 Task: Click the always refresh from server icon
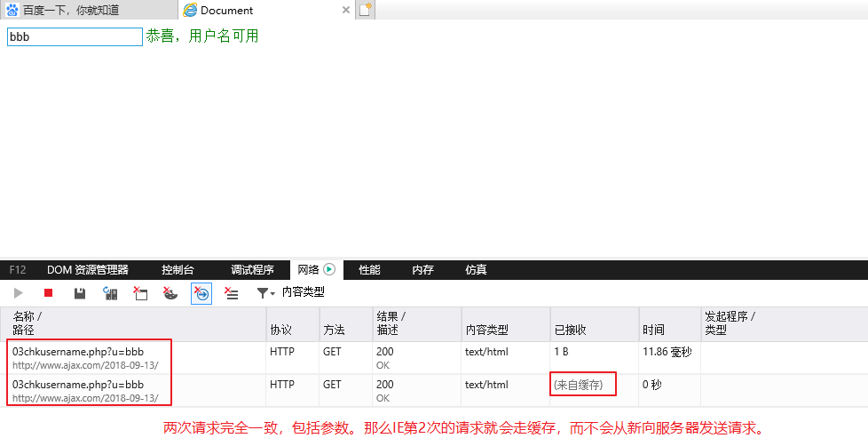[x=110, y=293]
